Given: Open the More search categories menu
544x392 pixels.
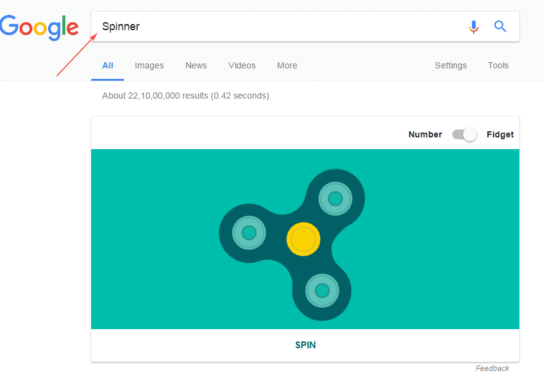Looking at the screenshot, I should [287, 65].
